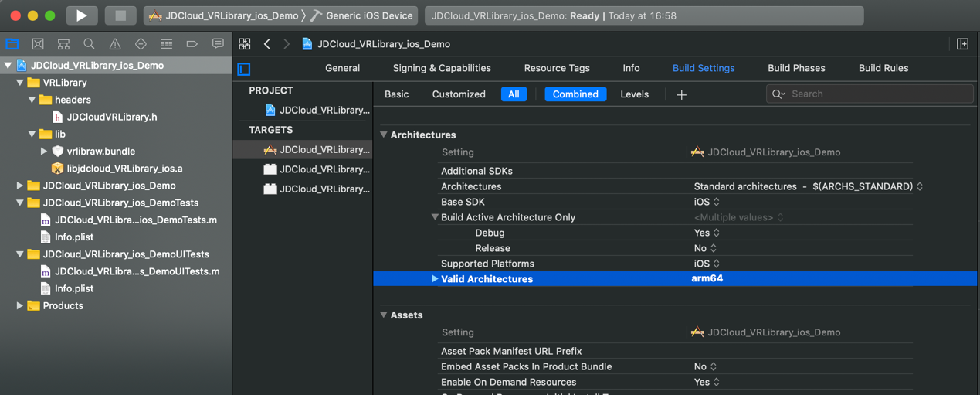Open the Symbol navigator
Image resolution: width=980 pixels, height=395 pixels.
[x=63, y=44]
